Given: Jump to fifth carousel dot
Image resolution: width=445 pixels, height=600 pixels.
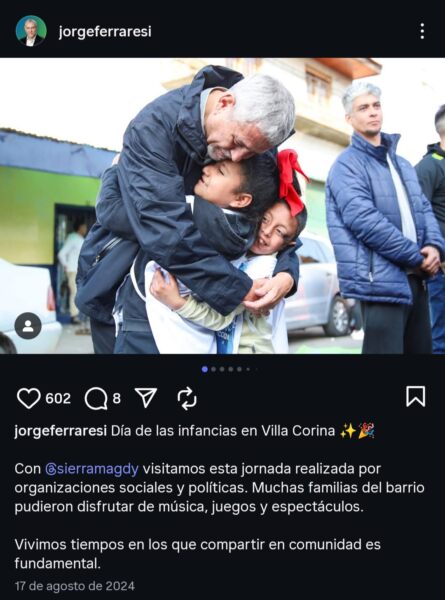Looking at the screenshot, I should coord(239,369).
